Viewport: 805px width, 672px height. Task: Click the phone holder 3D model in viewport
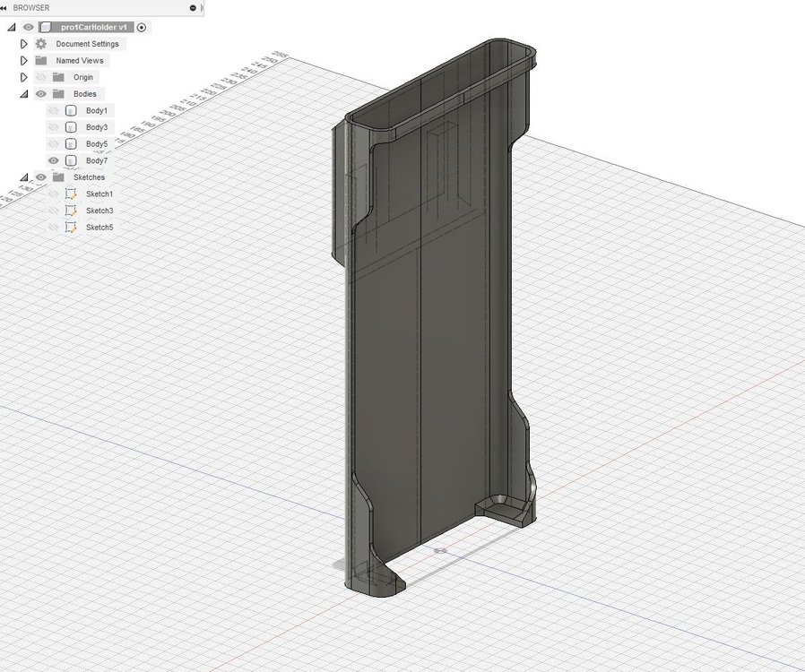click(x=421, y=358)
